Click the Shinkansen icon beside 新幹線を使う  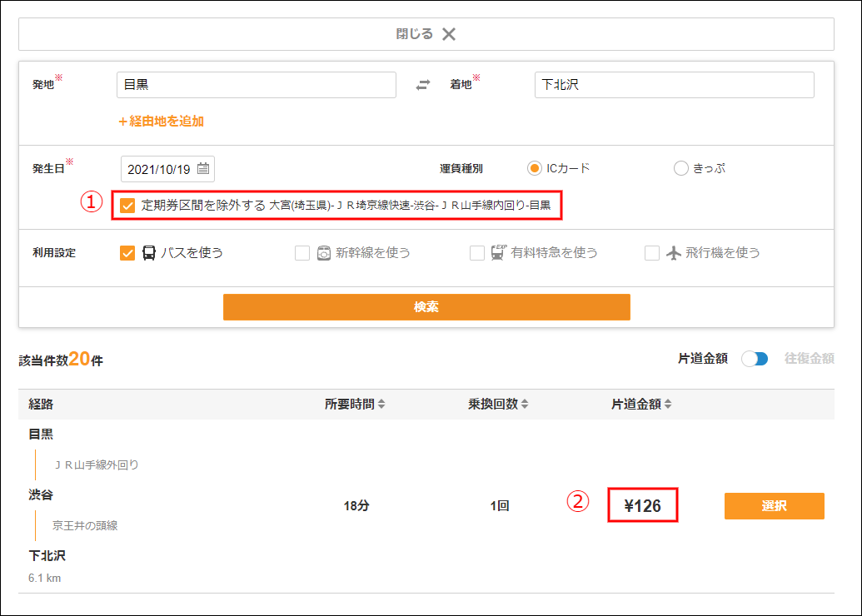click(x=324, y=253)
